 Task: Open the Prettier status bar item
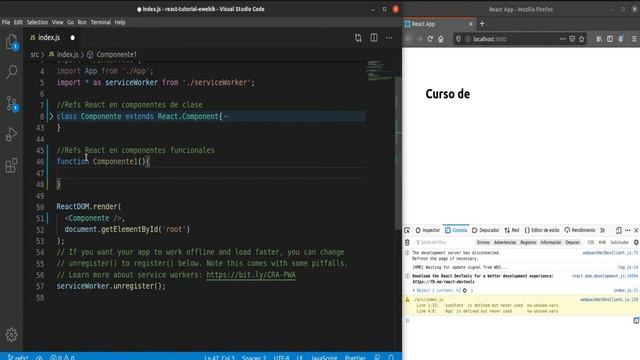click(355, 357)
